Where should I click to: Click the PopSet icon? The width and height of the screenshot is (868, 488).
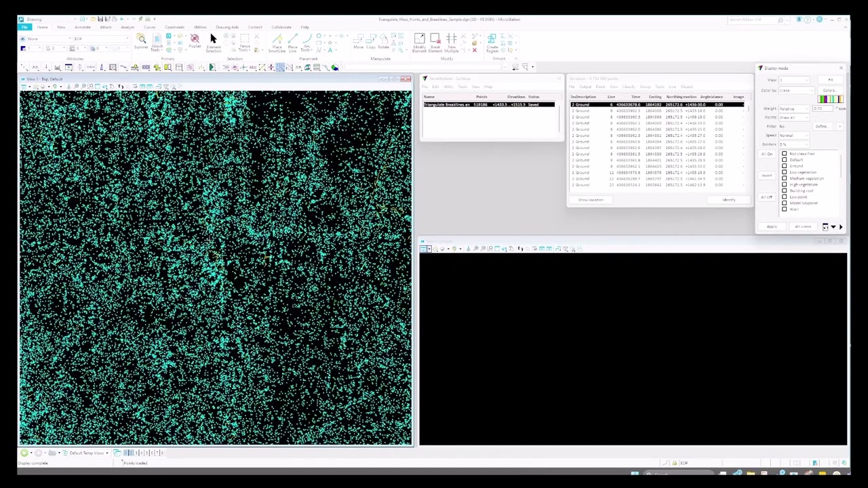tap(195, 41)
